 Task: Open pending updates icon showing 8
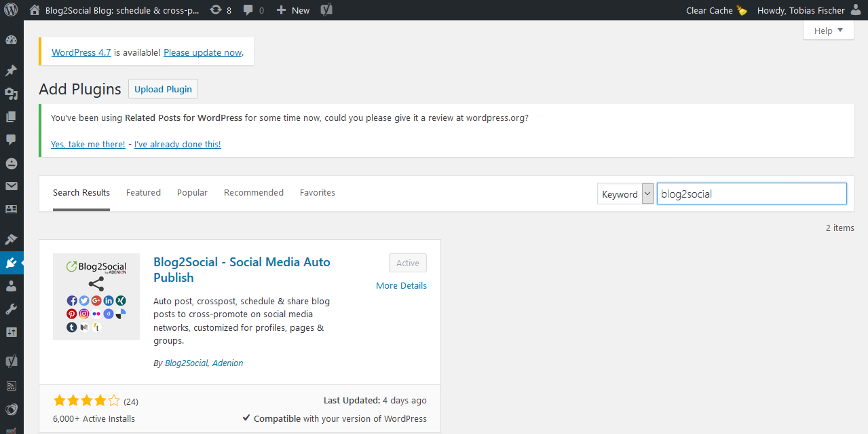(221, 10)
